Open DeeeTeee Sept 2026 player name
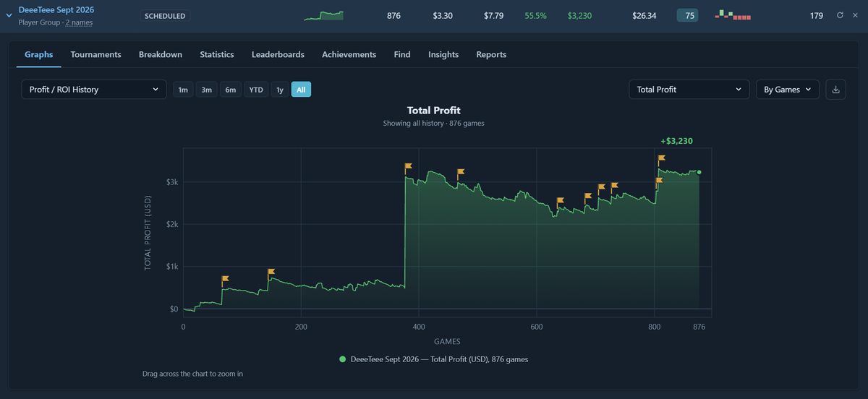 pos(56,9)
